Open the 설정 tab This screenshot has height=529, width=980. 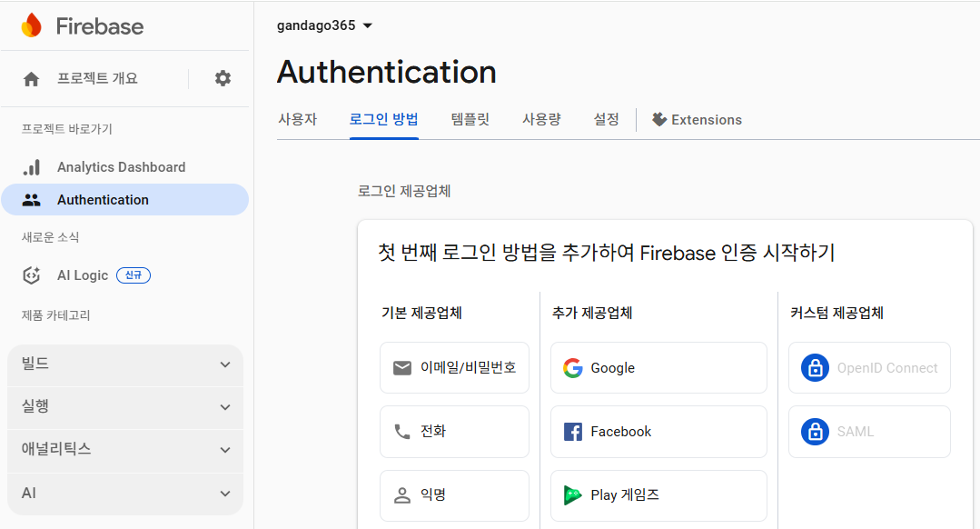click(x=606, y=119)
